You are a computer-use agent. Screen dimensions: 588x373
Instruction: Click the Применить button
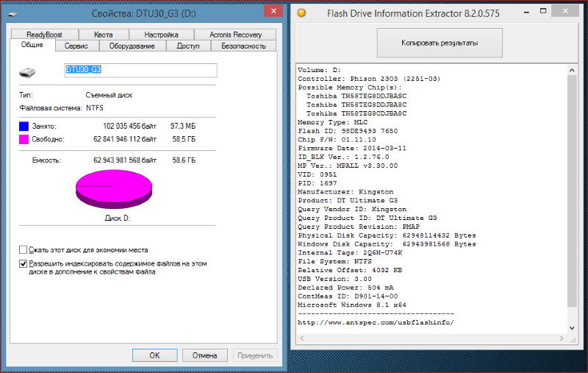(x=255, y=355)
